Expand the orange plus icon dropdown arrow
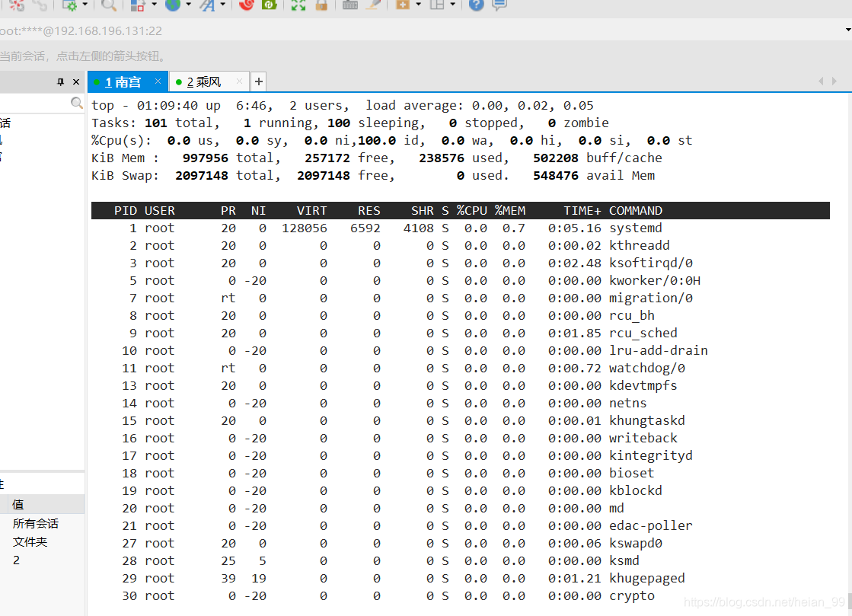852x616 pixels. 419,5
